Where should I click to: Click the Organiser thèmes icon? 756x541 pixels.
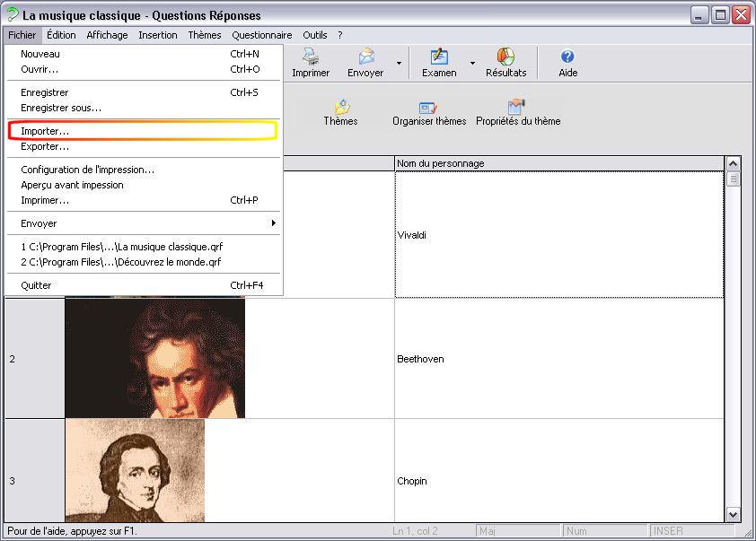pyautogui.click(x=428, y=107)
